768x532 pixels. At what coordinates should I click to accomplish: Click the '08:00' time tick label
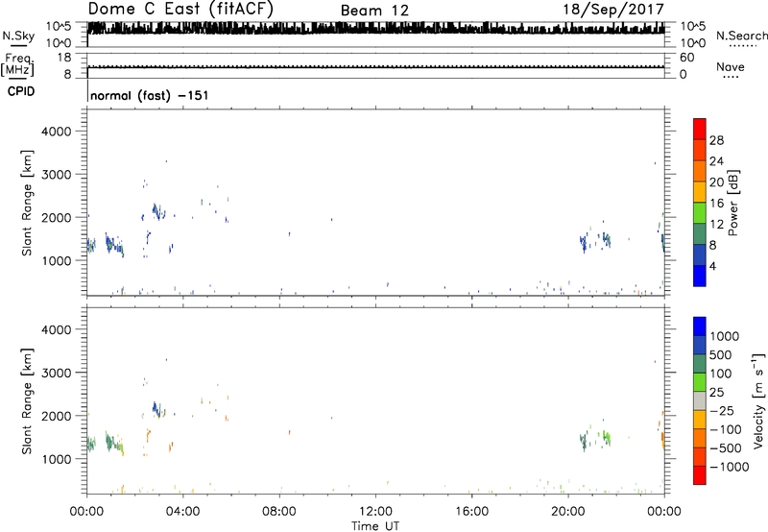pyautogui.click(x=279, y=512)
